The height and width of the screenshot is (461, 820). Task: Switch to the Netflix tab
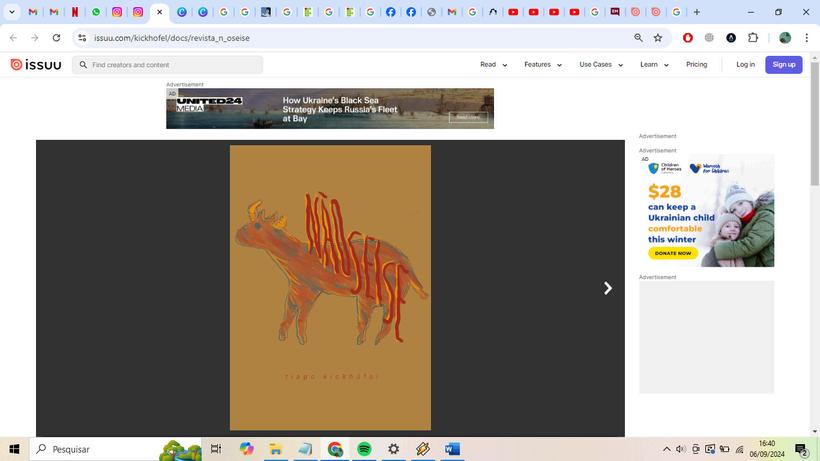[75, 11]
